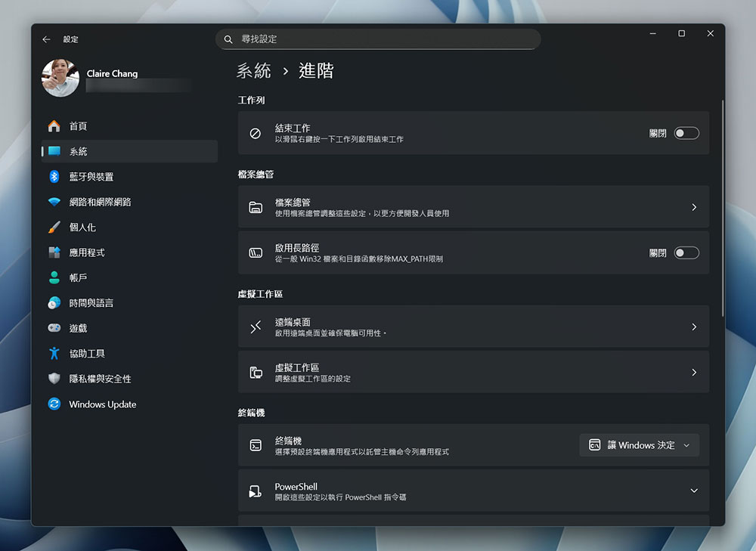Click the 尋找設定 search field
Image resolution: width=756 pixels, height=551 pixels.
click(378, 39)
